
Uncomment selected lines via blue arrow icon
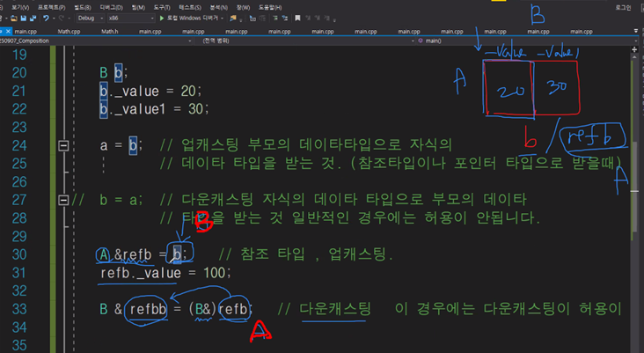tap(285, 18)
